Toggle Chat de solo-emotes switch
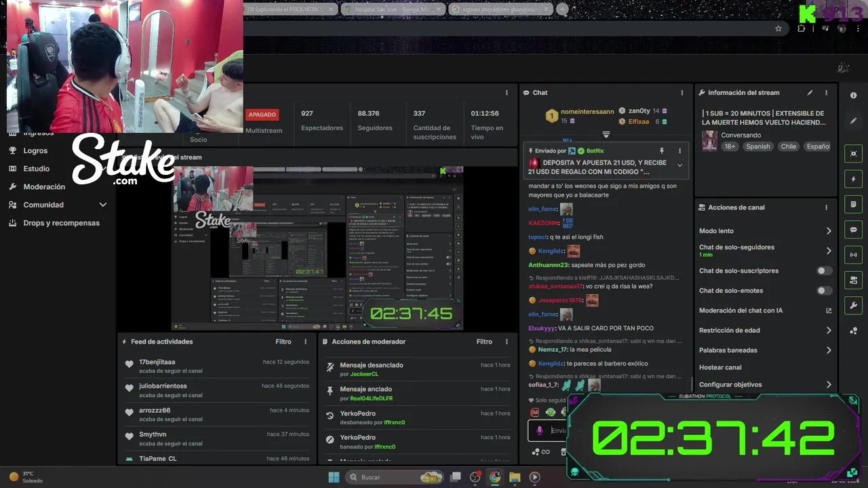 coord(824,291)
